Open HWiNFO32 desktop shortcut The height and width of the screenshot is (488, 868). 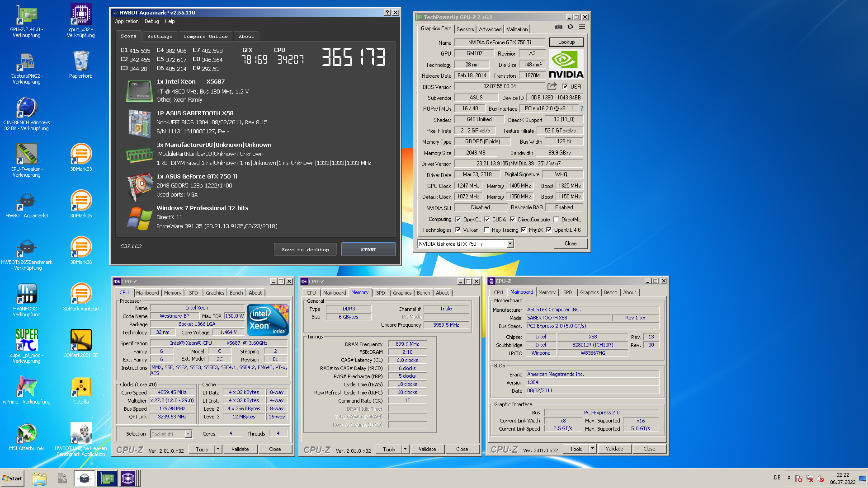(x=27, y=300)
